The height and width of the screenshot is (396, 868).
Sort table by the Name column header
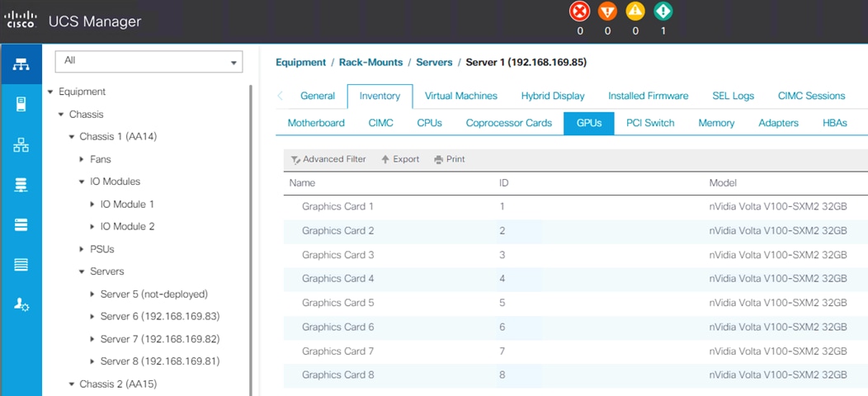[302, 183]
